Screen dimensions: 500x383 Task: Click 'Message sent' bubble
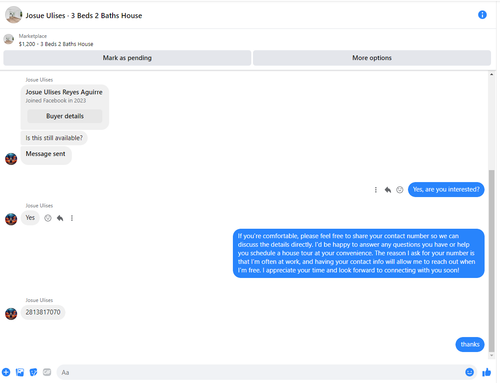[x=46, y=155]
